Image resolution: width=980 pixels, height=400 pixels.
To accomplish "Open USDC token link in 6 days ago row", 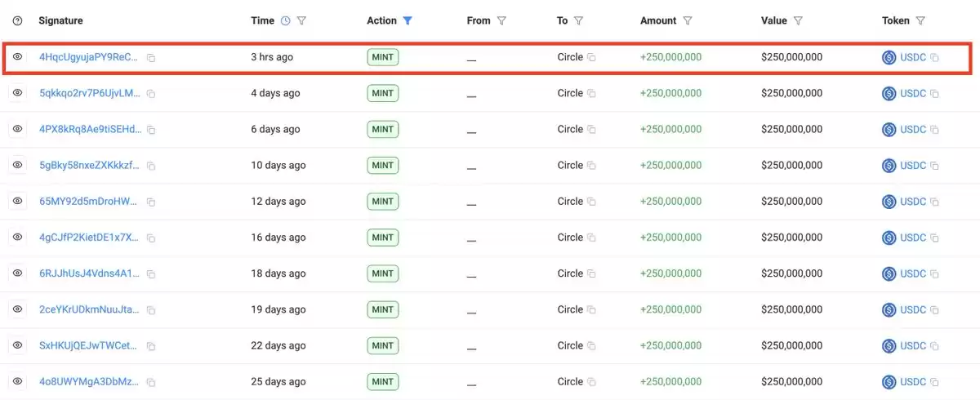I will point(913,129).
